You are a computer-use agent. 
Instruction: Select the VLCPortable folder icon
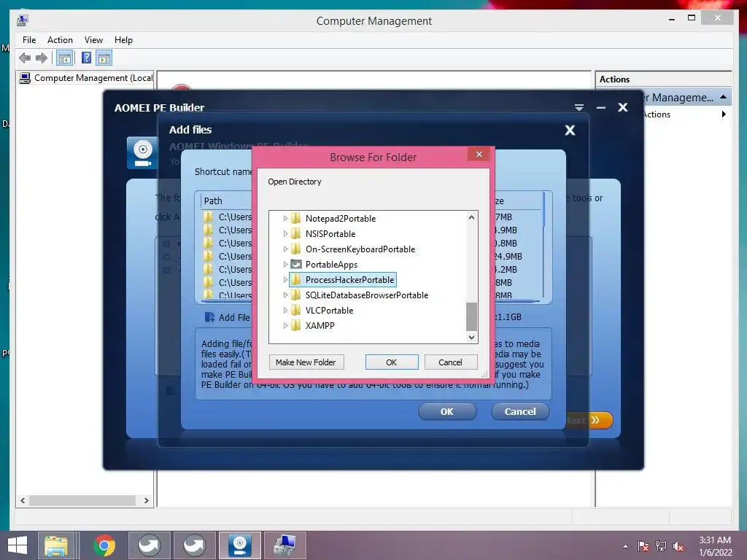click(x=296, y=311)
